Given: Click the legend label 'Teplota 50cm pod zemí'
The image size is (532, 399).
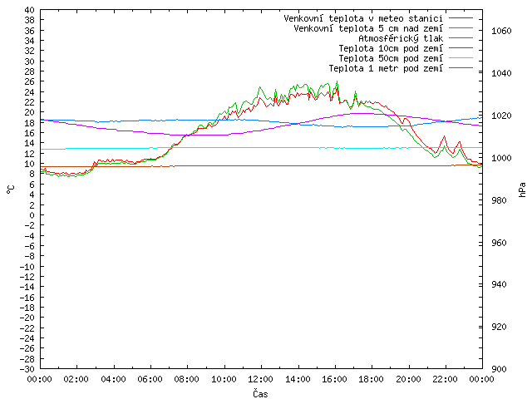Looking at the screenshot, I should click(391, 58).
